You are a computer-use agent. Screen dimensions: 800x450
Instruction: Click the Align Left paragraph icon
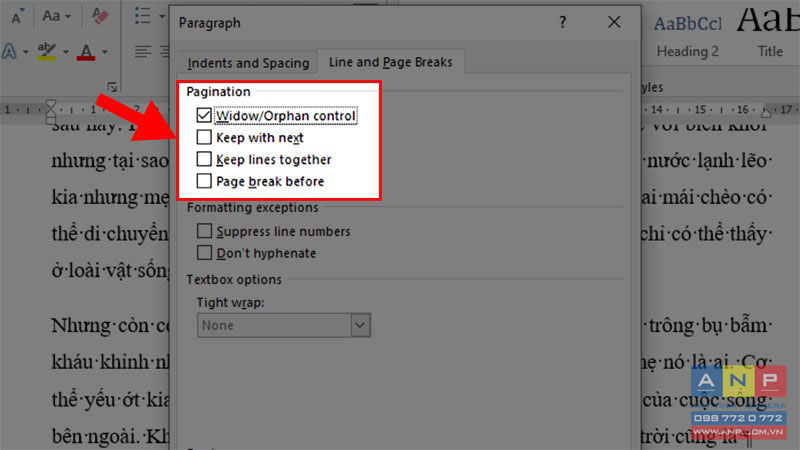pyautogui.click(x=143, y=52)
